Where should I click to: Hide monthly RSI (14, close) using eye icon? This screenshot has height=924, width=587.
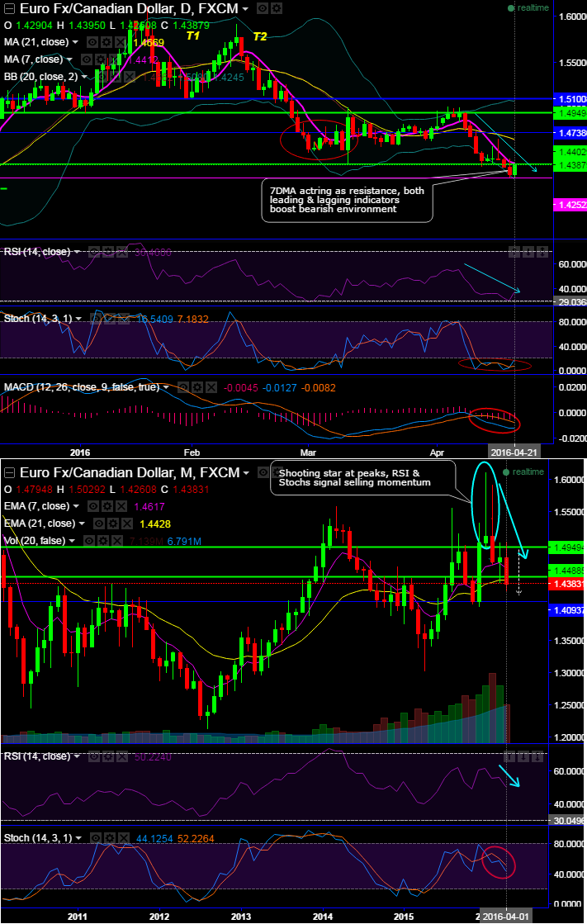(94, 756)
